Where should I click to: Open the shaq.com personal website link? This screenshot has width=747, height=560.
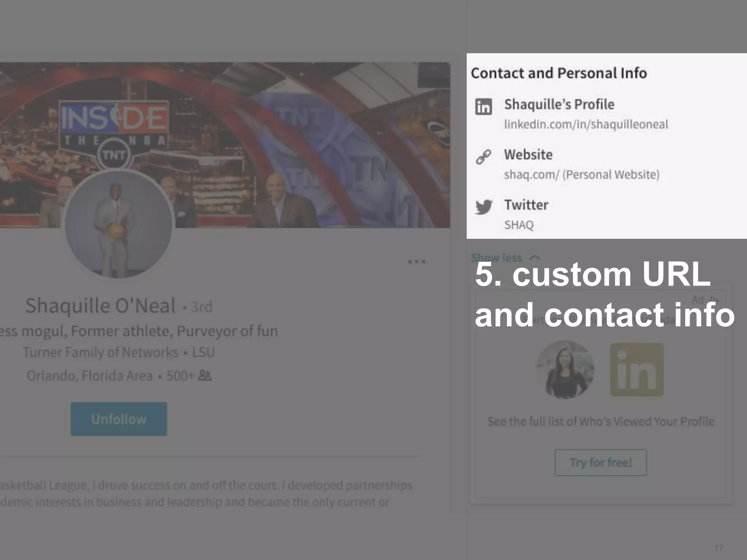[582, 175]
